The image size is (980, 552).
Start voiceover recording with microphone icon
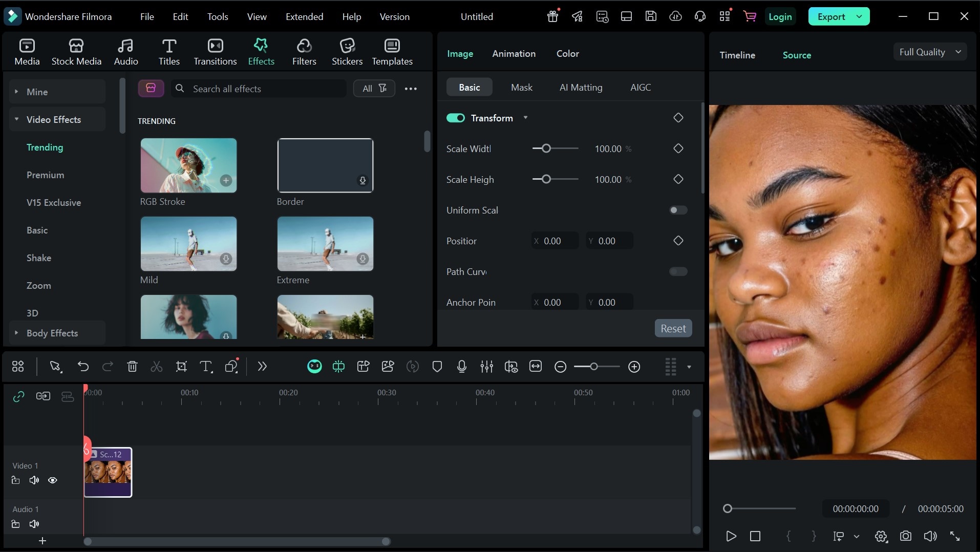coord(461,367)
